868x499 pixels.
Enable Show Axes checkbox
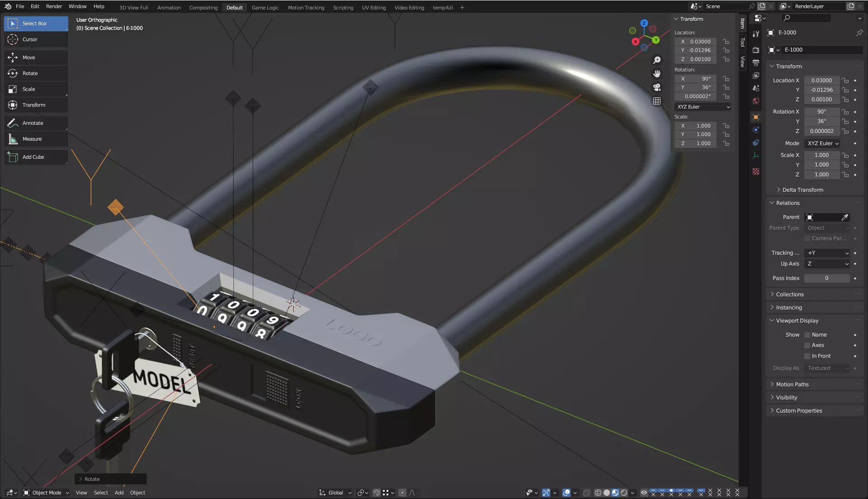(807, 345)
